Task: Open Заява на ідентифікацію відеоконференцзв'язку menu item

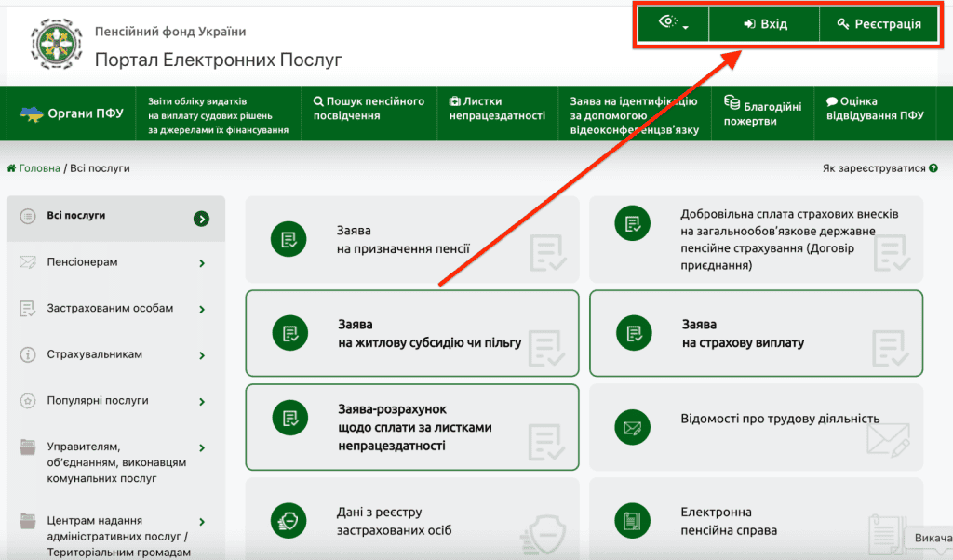Action: pyautogui.click(x=634, y=115)
